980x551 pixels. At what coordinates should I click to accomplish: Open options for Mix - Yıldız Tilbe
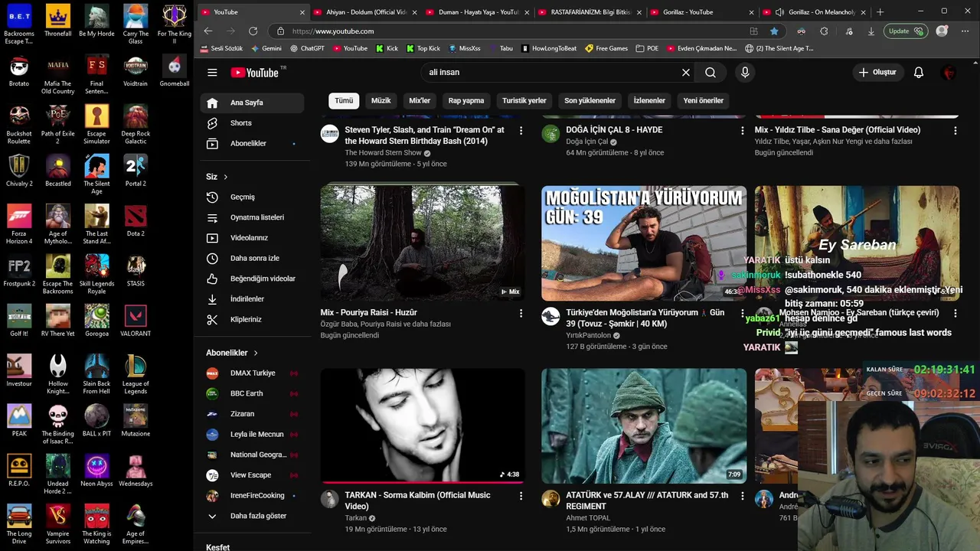coord(955,131)
